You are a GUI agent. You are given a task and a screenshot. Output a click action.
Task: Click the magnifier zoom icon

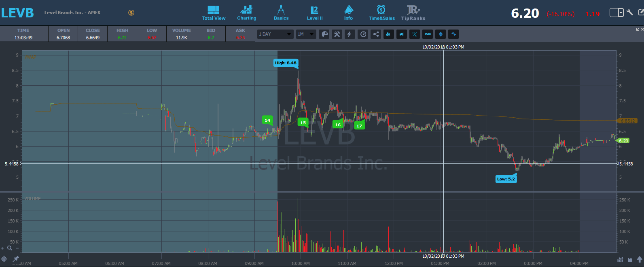(x=9, y=248)
